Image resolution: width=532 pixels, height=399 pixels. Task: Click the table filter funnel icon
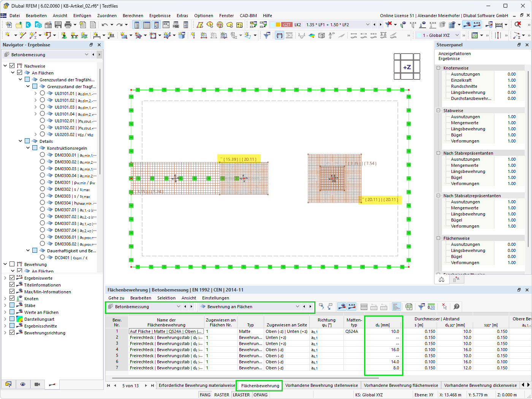click(x=421, y=307)
